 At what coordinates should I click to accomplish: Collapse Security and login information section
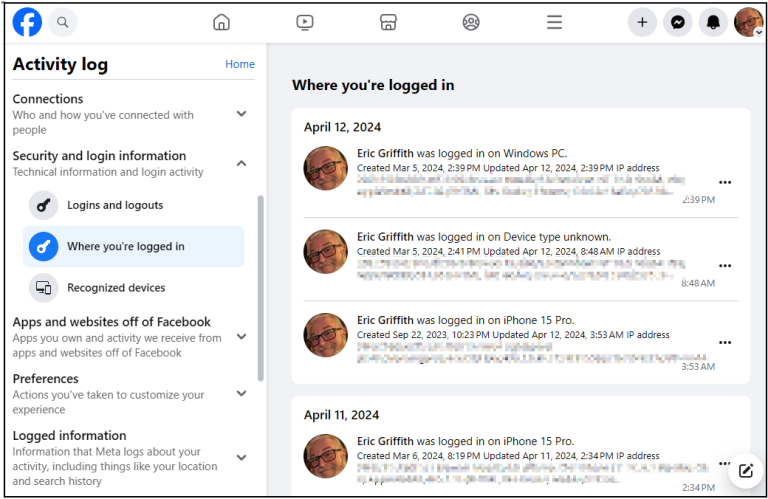tap(241, 163)
